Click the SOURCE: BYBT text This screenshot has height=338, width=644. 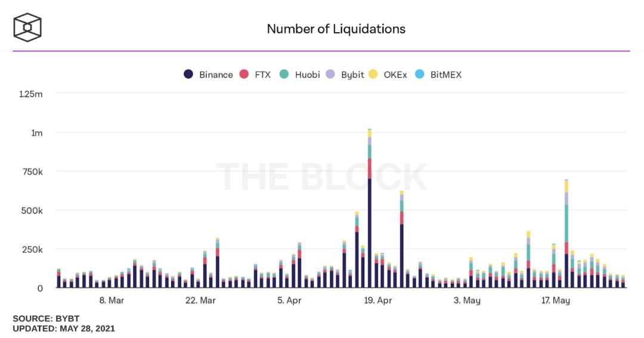click(46, 319)
